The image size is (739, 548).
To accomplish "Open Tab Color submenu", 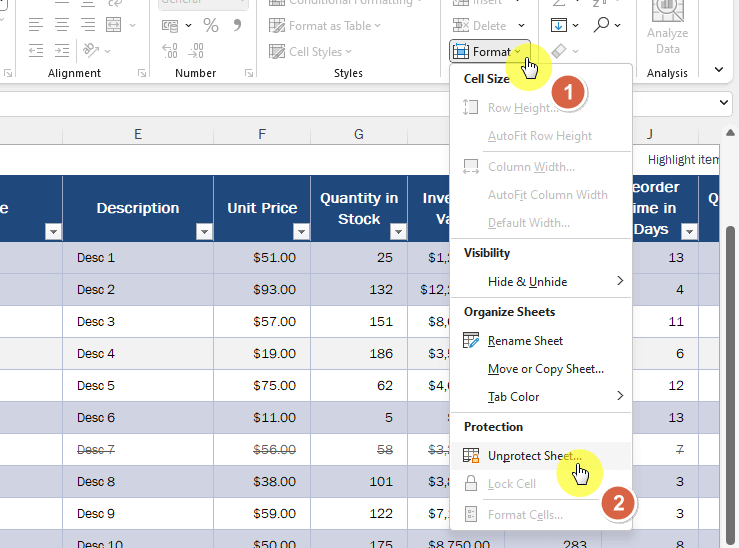I will [541, 397].
